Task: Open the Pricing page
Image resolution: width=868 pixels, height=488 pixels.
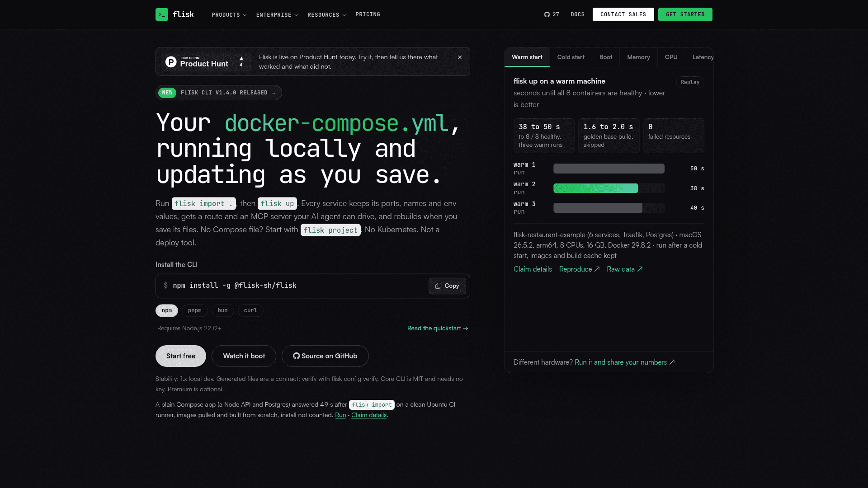Action: 368,14
